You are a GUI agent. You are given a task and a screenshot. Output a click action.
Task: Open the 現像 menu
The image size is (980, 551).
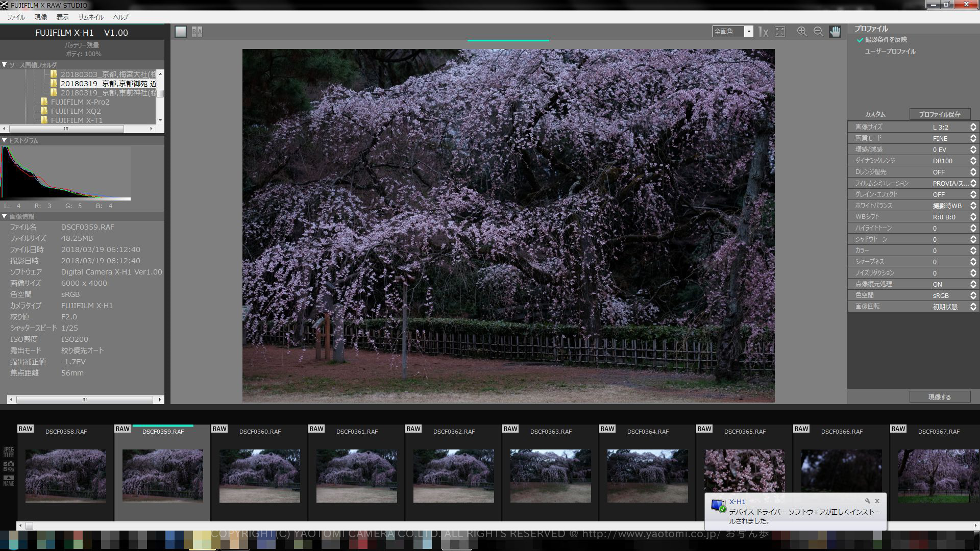(x=41, y=17)
